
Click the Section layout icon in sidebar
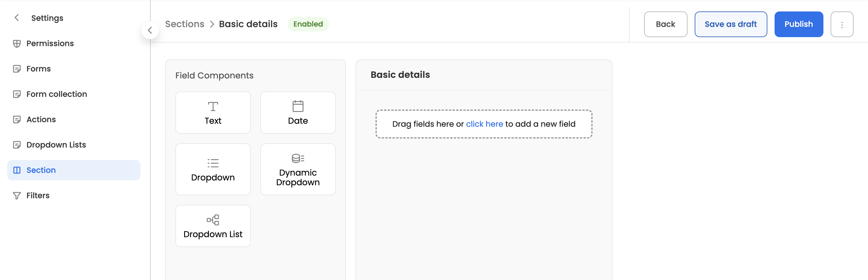point(17,170)
